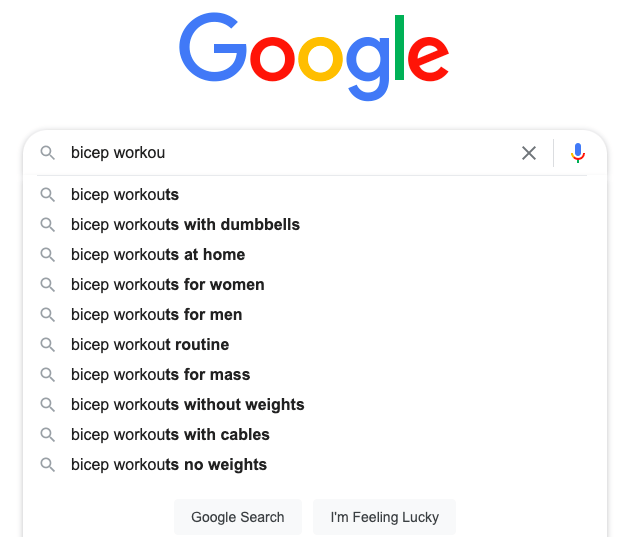
Task: Choose suggestion "bicep workouts with dumbbells"
Action: coord(185,224)
